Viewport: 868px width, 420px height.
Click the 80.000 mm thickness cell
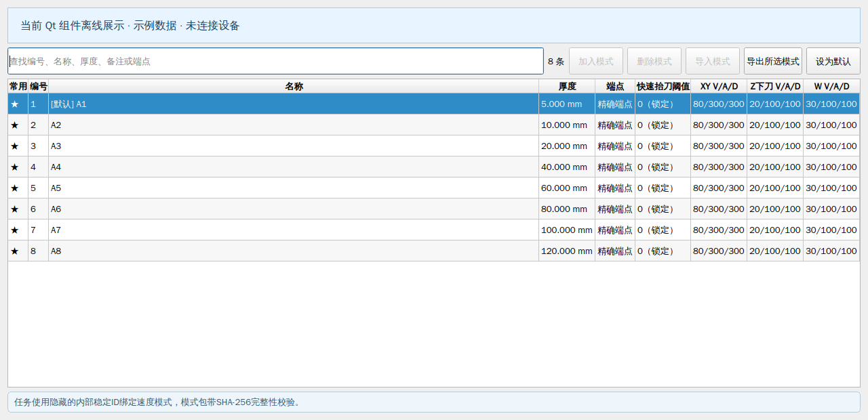567,209
